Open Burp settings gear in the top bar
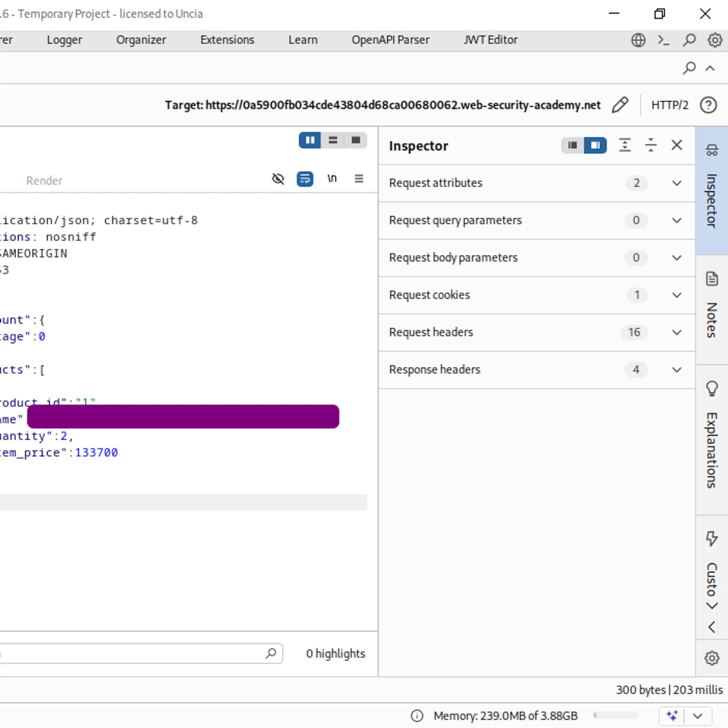Image resolution: width=728 pixels, height=728 pixels. [715, 40]
